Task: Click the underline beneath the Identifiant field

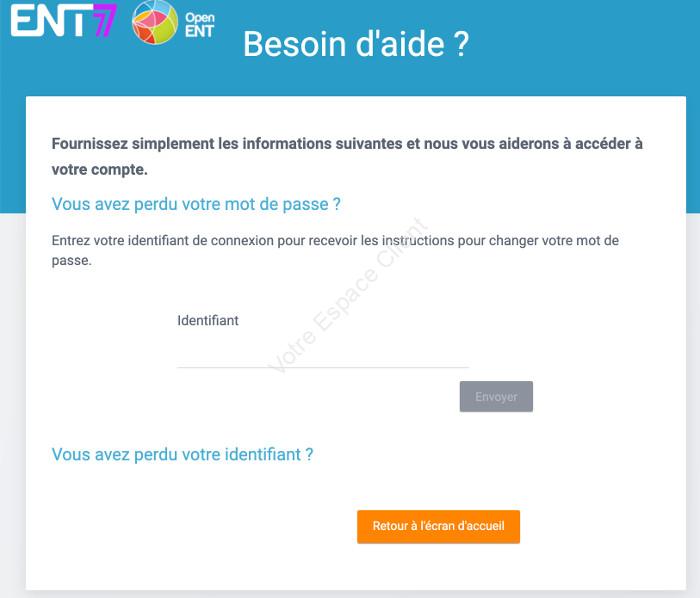Action: [x=323, y=367]
